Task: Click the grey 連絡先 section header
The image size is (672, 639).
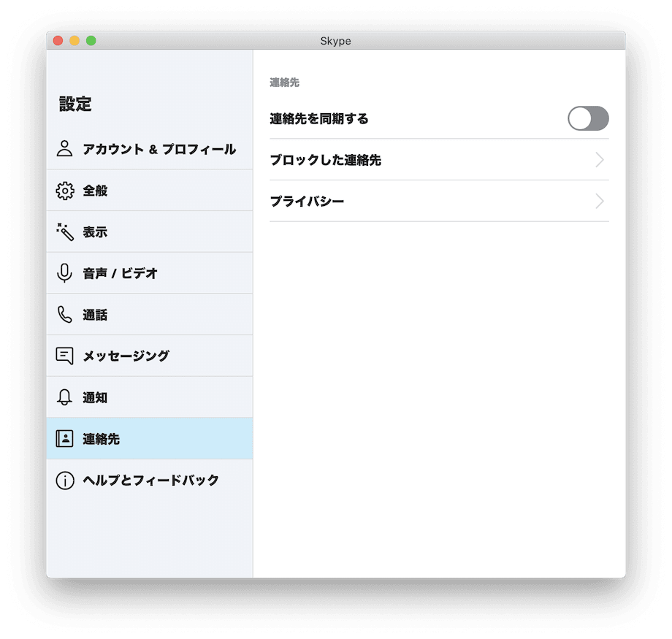Action: tap(285, 83)
